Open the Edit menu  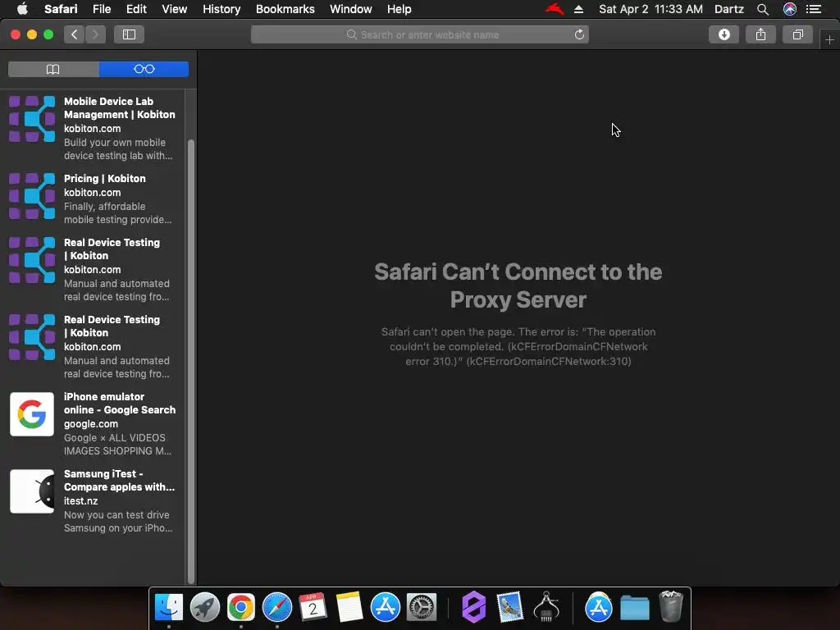136,9
